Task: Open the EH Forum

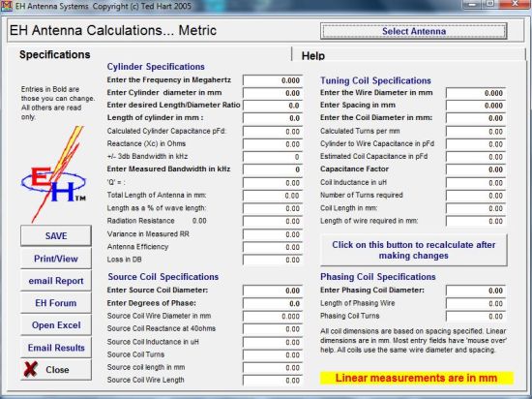Action: click(56, 303)
